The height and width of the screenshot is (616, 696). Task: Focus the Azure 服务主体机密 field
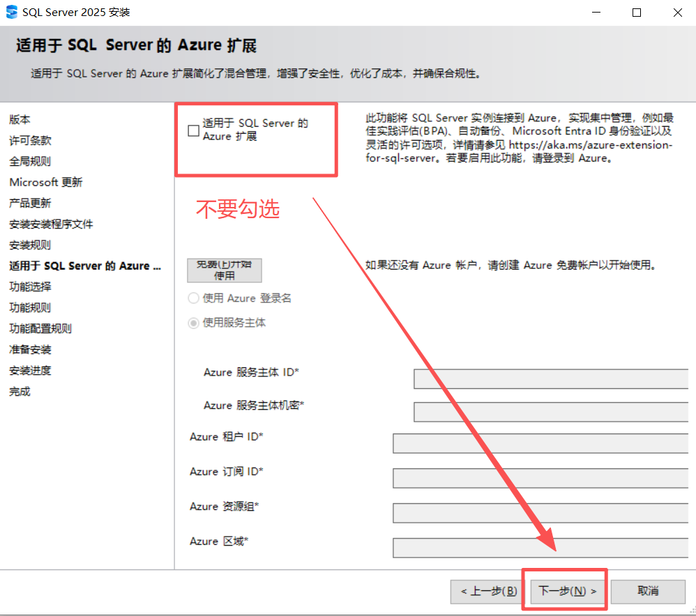[551, 412]
